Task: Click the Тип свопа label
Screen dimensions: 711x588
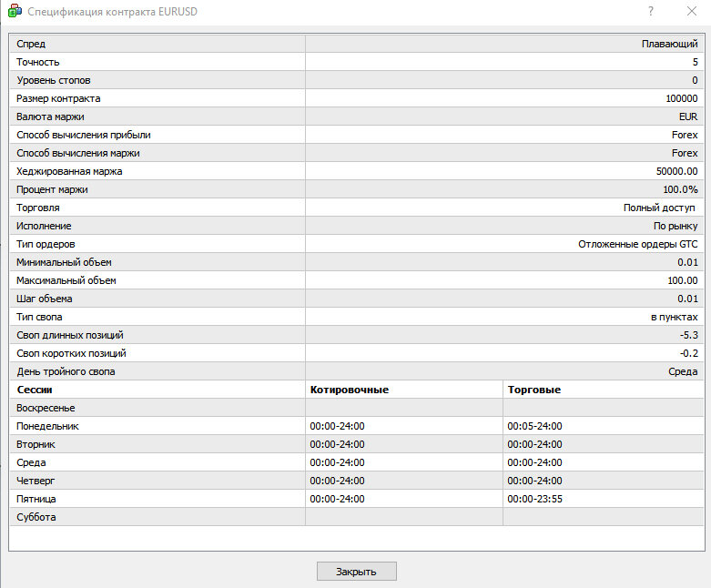Action: (x=39, y=317)
